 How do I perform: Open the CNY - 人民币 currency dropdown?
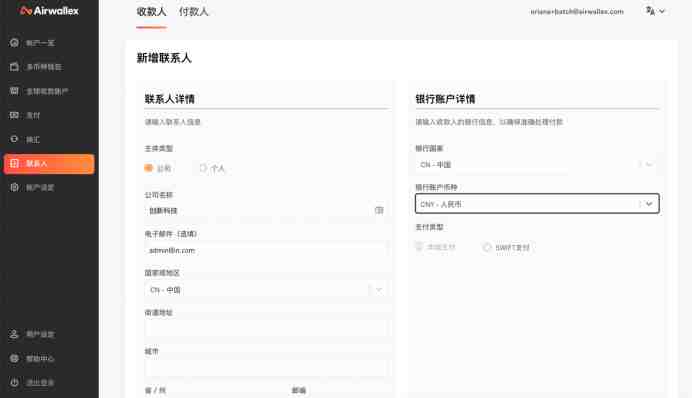[x=537, y=204]
